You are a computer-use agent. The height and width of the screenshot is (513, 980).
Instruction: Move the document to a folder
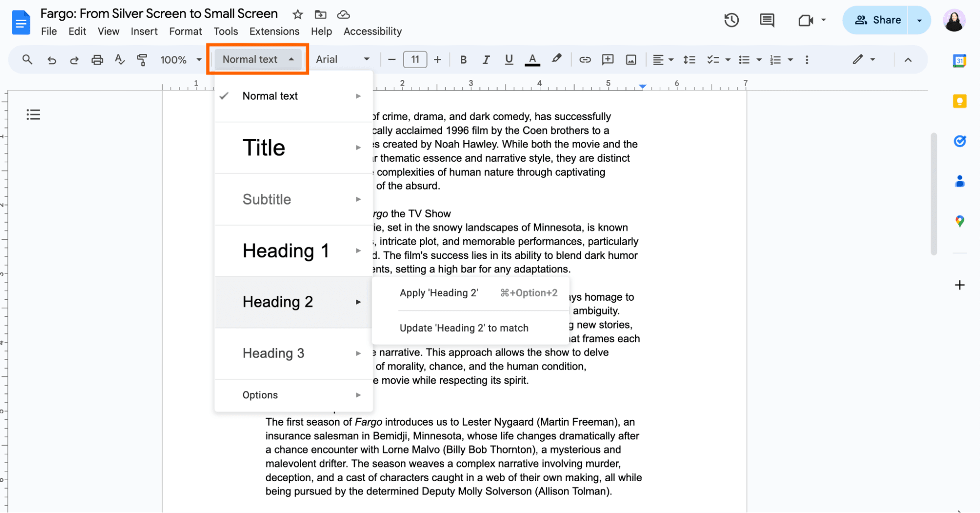click(x=321, y=15)
